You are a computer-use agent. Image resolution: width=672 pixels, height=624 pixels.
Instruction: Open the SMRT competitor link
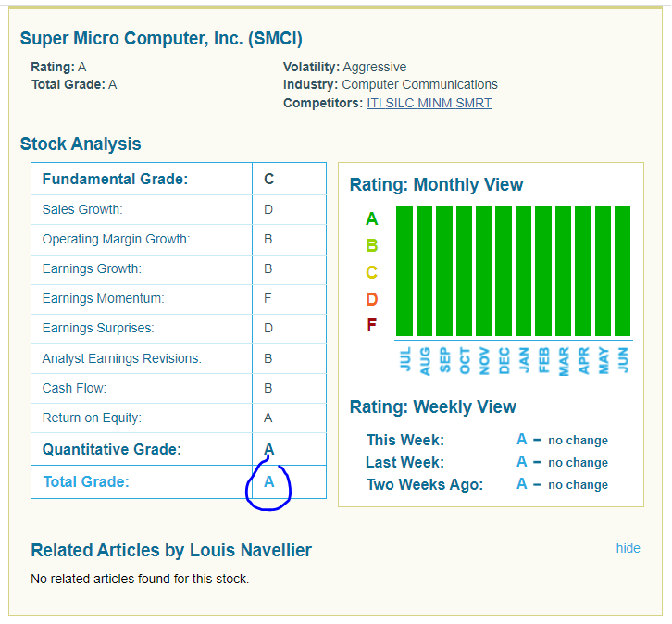coord(474,104)
